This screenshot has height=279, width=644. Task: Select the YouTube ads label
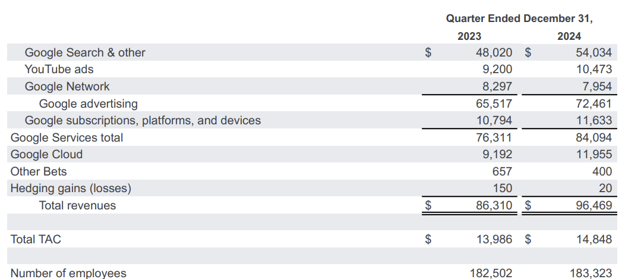click(59, 69)
